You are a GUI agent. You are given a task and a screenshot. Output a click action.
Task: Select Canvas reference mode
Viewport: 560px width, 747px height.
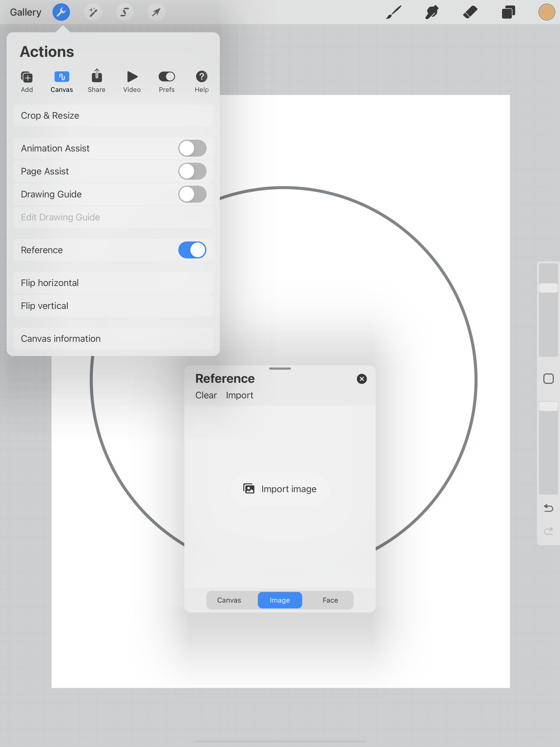click(229, 600)
